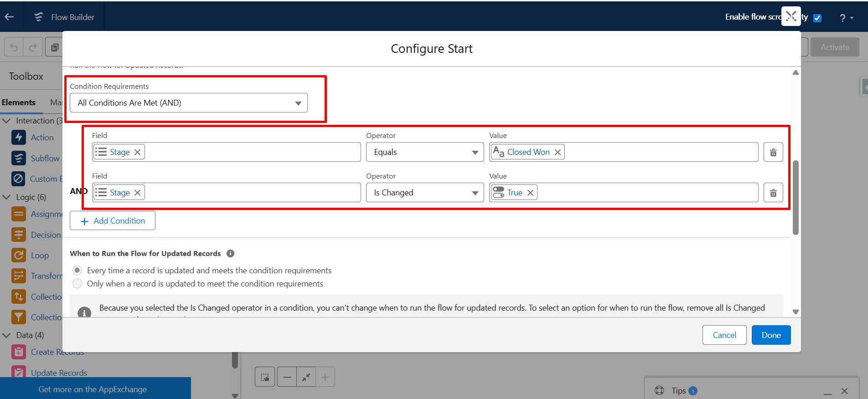Toggle the Enable flow screen checkbox

tap(817, 18)
